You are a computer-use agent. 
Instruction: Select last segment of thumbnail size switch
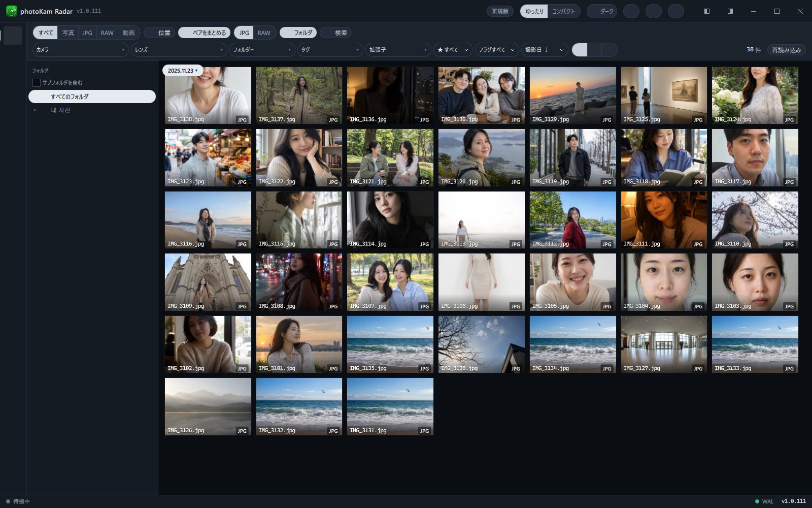[x=610, y=50]
